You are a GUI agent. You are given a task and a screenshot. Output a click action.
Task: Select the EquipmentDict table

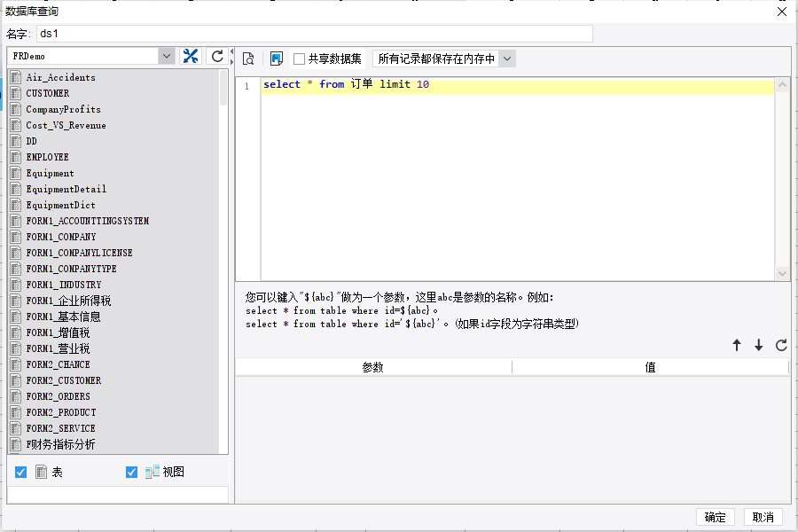click(x=60, y=205)
